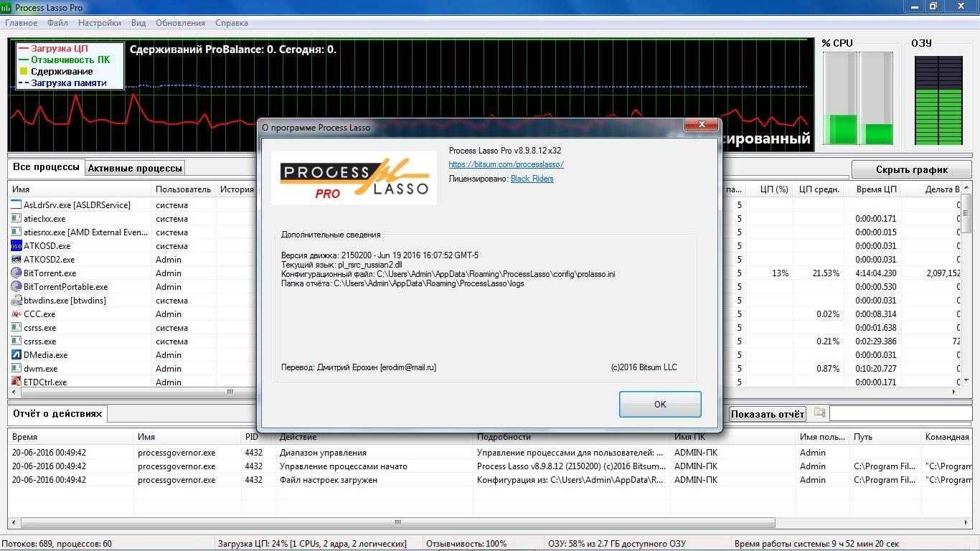Sort by ЦП средн. column header
This screenshot has width=980, height=551.
click(819, 189)
